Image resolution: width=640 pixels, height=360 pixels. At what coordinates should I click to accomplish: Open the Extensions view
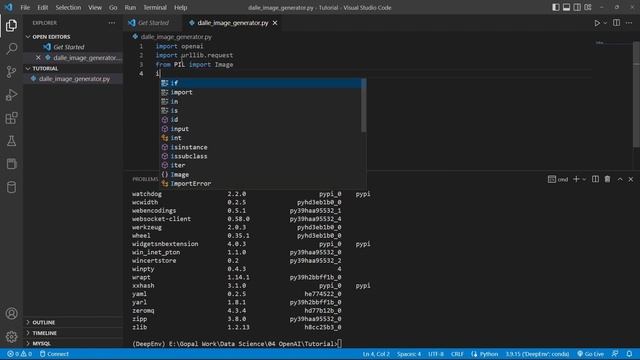(x=11, y=118)
